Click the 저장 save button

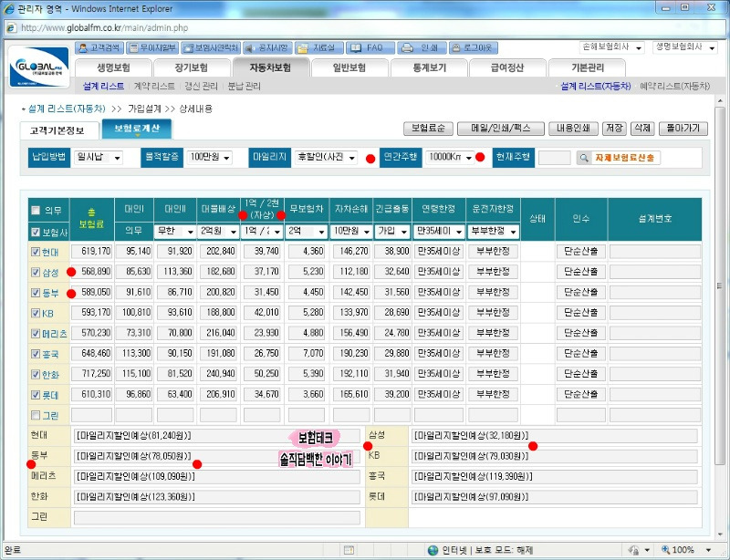pyautogui.click(x=614, y=129)
